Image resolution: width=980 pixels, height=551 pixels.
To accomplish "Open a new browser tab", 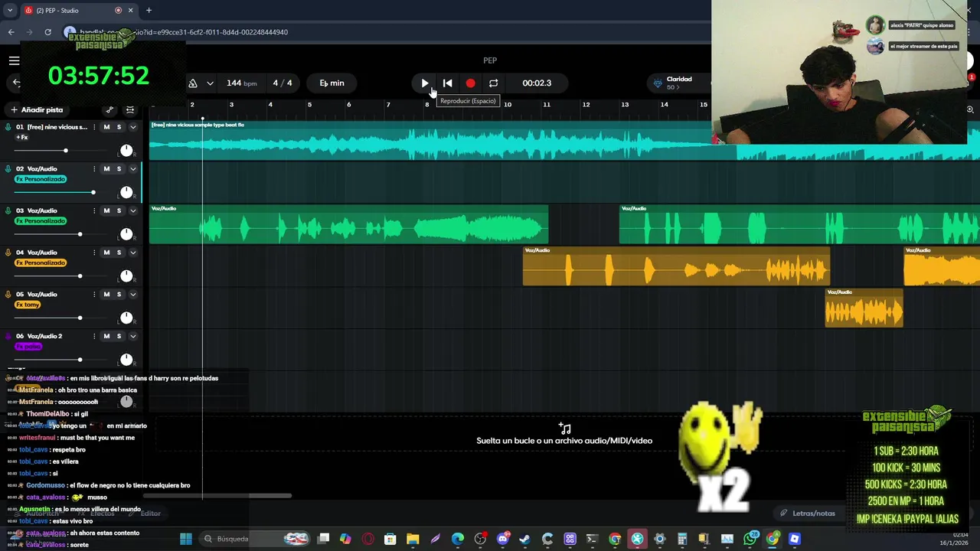I will click(x=149, y=11).
